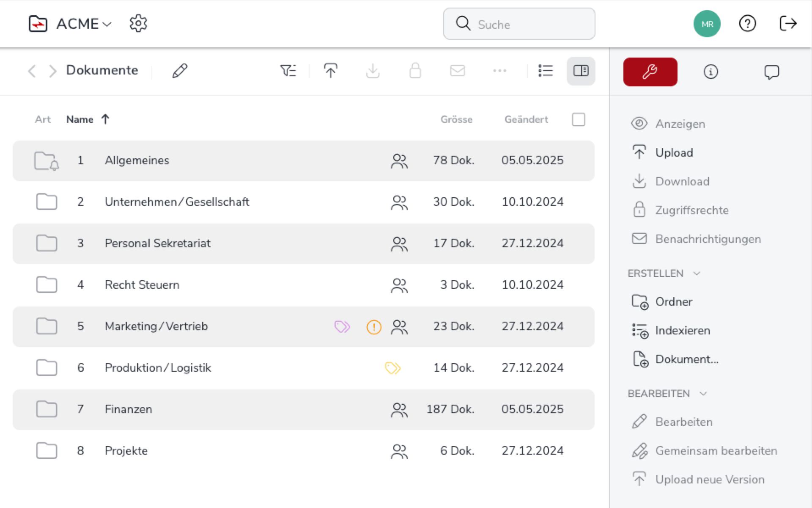This screenshot has width=812, height=508.
Task: Collapse the ERSTELLEN section
Action: (x=697, y=273)
